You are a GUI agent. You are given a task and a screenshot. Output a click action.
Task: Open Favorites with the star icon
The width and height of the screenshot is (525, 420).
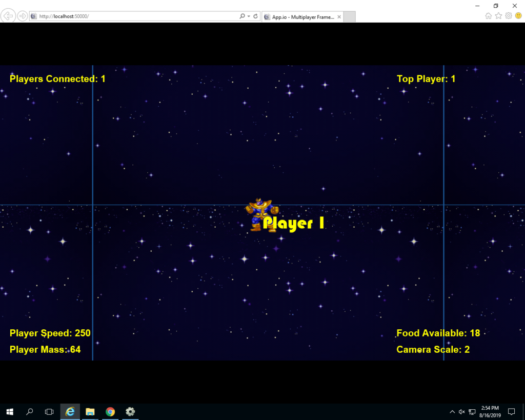(x=498, y=16)
